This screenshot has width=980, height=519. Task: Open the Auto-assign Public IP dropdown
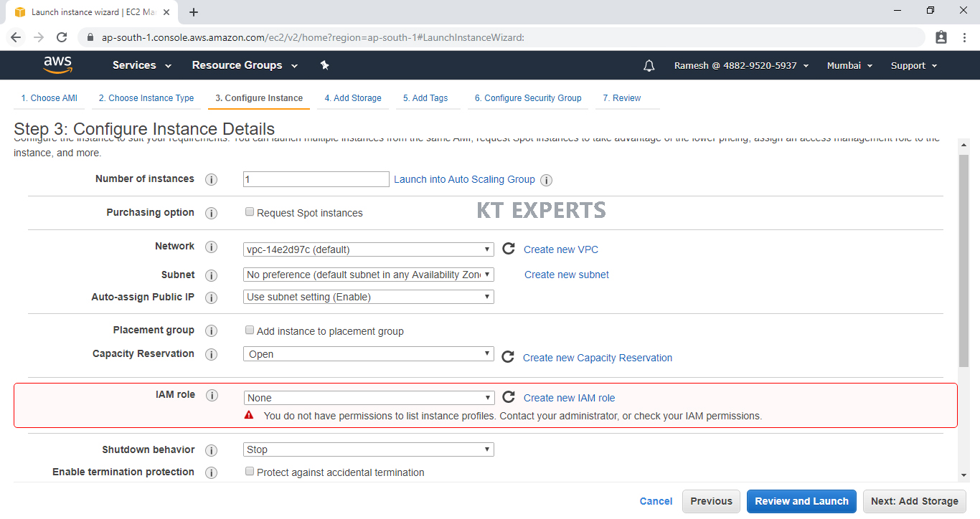(x=369, y=297)
